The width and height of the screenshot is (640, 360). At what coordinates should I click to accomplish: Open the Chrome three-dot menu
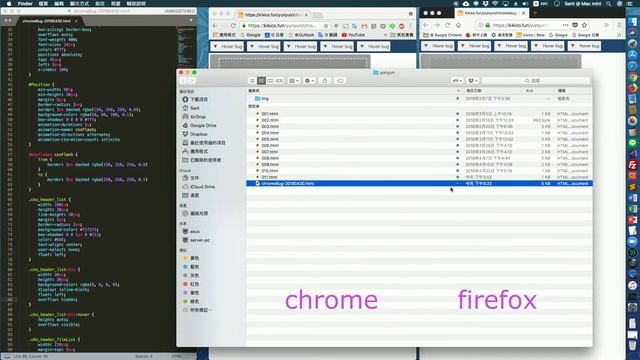[411, 26]
